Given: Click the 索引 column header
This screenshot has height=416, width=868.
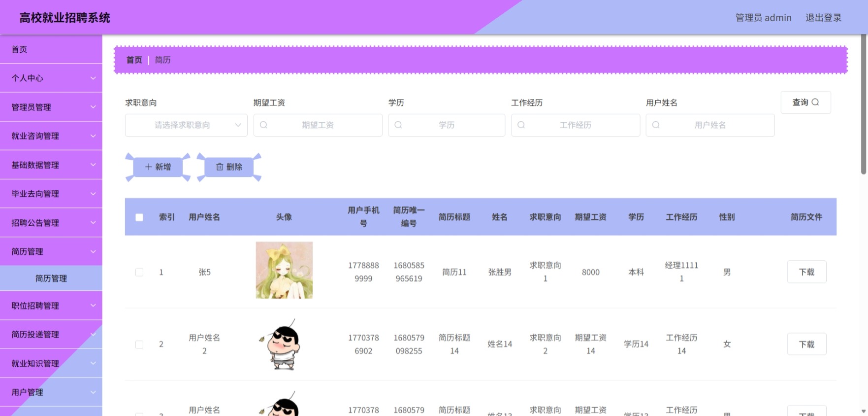Looking at the screenshot, I should pyautogui.click(x=167, y=217).
